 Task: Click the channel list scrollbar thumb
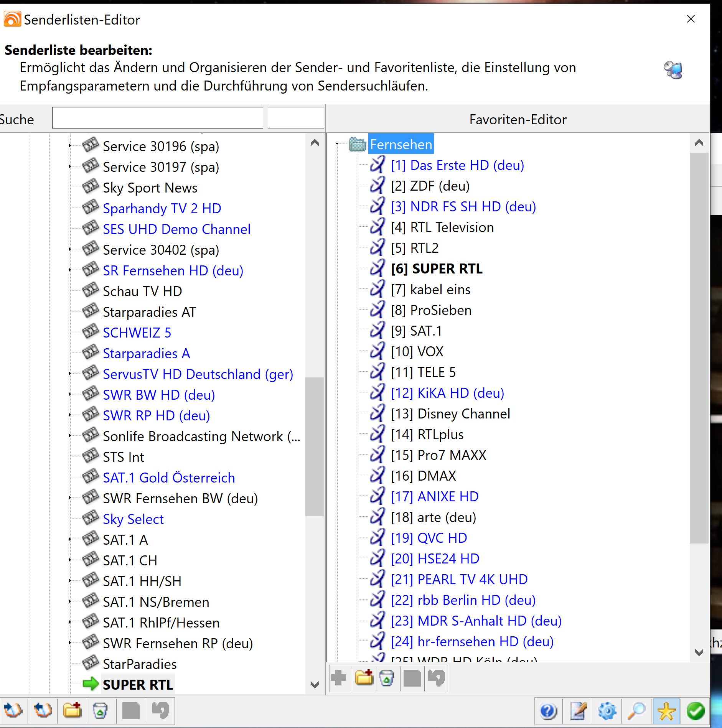[x=315, y=447]
